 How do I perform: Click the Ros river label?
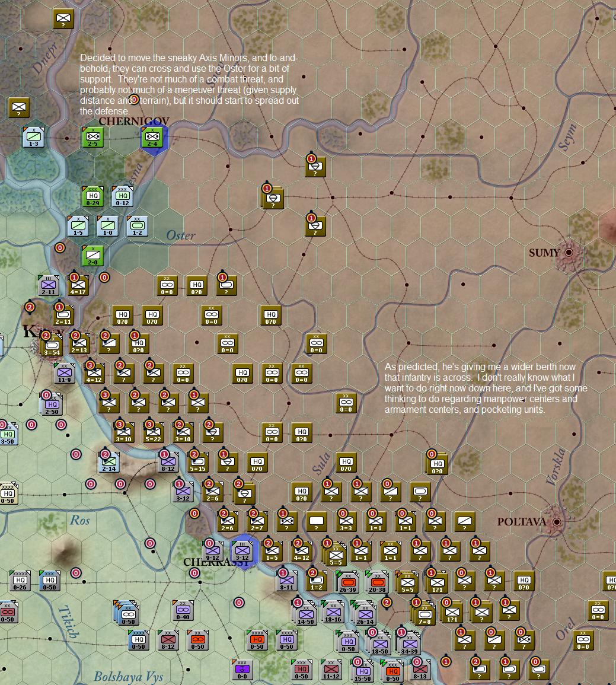point(80,520)
